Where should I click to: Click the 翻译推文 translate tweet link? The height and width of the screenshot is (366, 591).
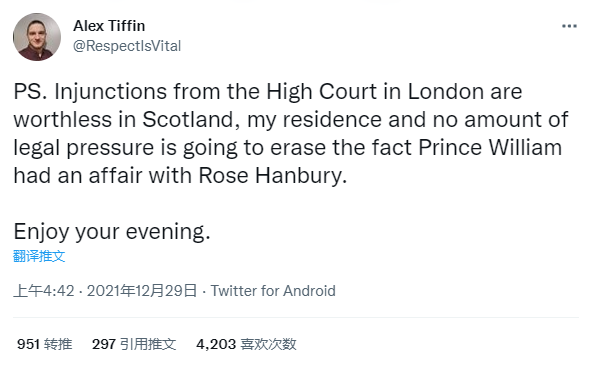tap(39, 256)
